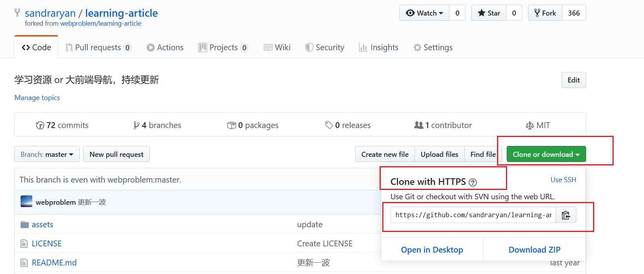Click the webproblem avatar thumbnail
644x274 pixels.
[26, 202]
